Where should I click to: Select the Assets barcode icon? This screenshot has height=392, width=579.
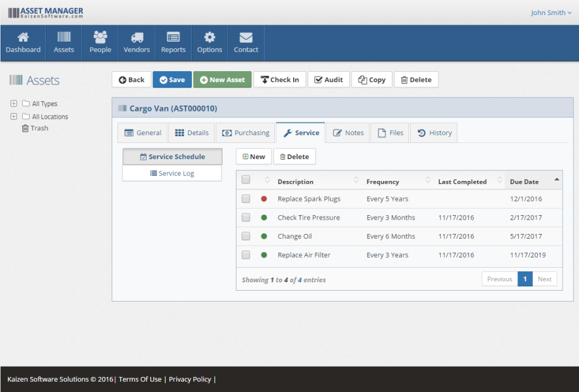point(63,38)
